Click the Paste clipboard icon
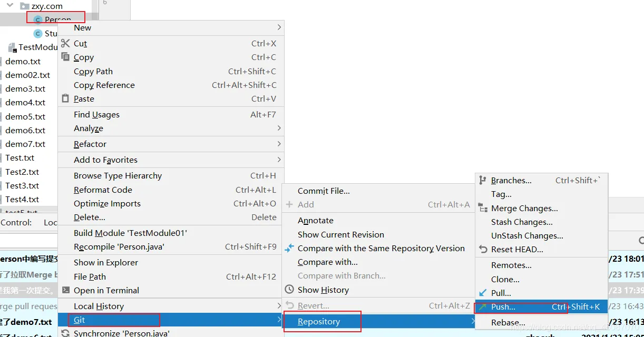Image resolution: width=644 pixels, height=337 pixels. (x=65, y=98)
